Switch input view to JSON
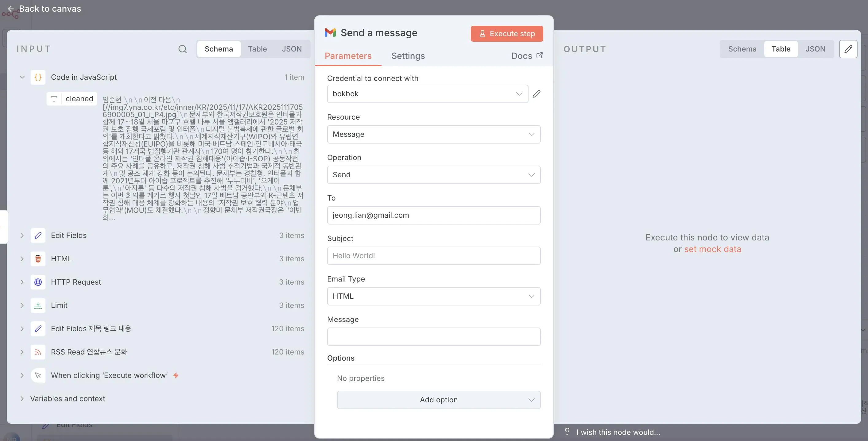Screen dimensions: 868x441 [x=292, y=49]
